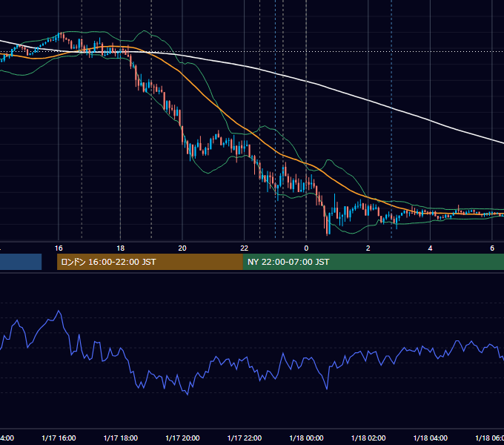Click the blue session bar left of ロンドン
Viewport: 504px width, 445px height.
[x=21, y=262]
